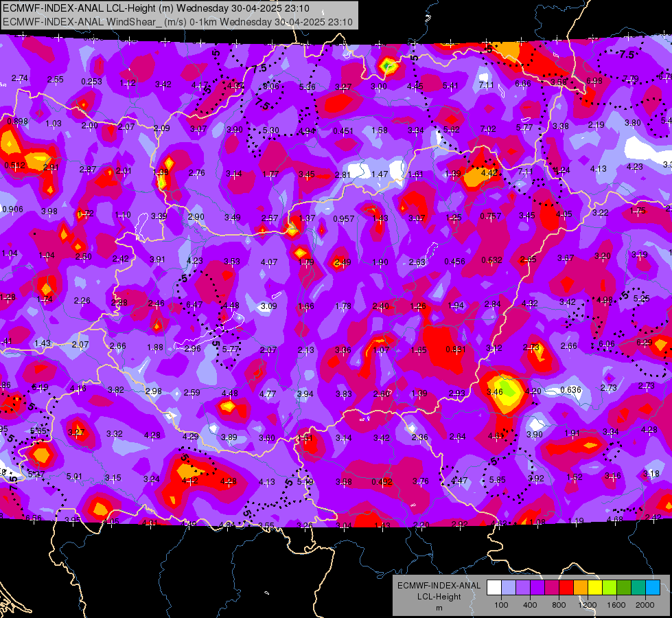Click the magenta legend swatch
This screenshot has height=618, width=672.
click(x=552, y=587)
